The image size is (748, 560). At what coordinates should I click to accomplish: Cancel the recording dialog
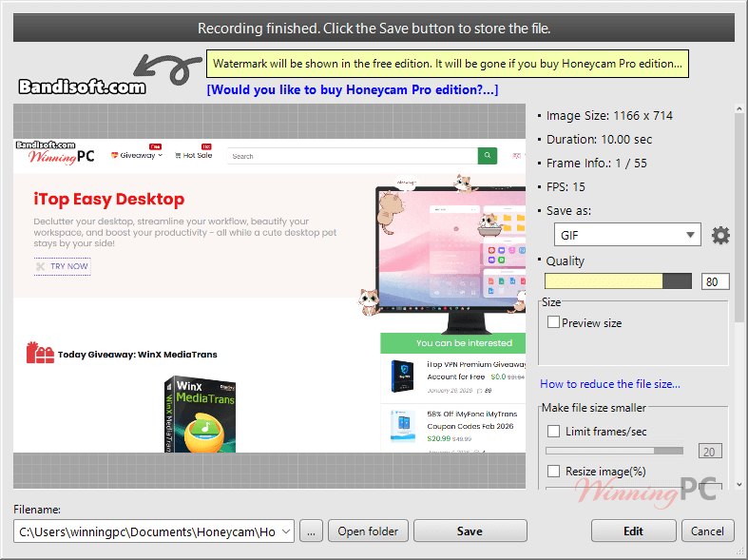(x=707, y=531)
